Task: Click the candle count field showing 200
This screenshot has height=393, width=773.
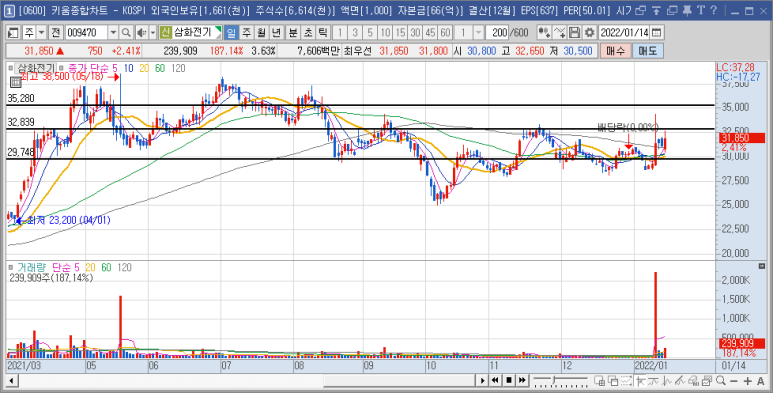Action: (x=497, y=33)
